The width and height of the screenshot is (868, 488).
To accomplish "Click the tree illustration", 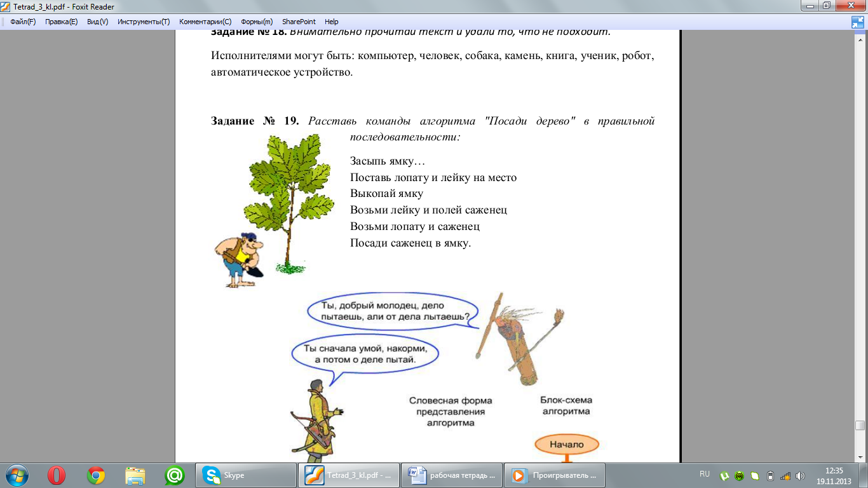I will click(288, 203).
